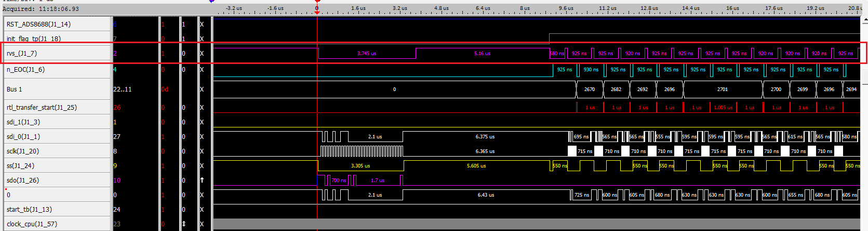Click the Bus 1 decoded value 2699

click(x=803, y=89)
